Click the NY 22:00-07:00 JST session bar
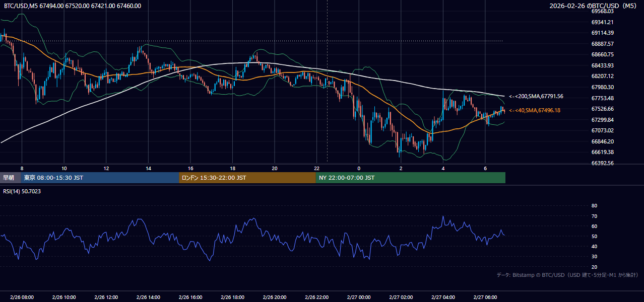The height and width of the screenshot is (302, 644). (411, 178)
